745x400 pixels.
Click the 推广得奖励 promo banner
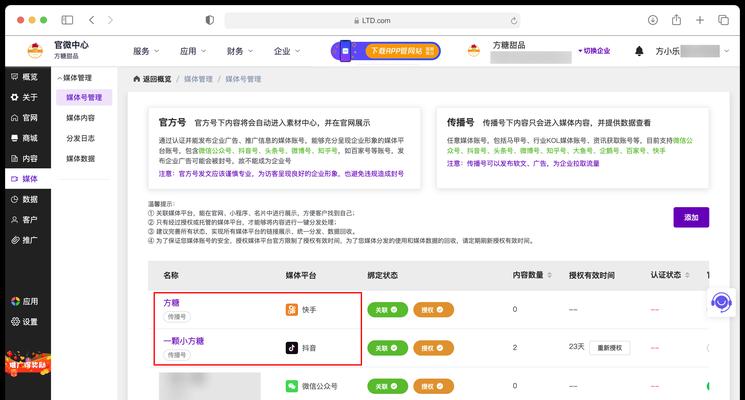click(28, 364)
